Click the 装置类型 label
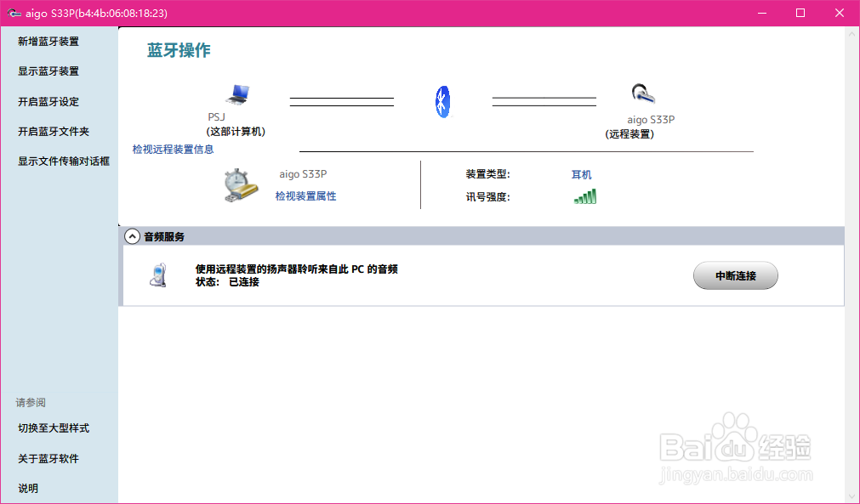860x504 pixels. [x=488, y=174]
